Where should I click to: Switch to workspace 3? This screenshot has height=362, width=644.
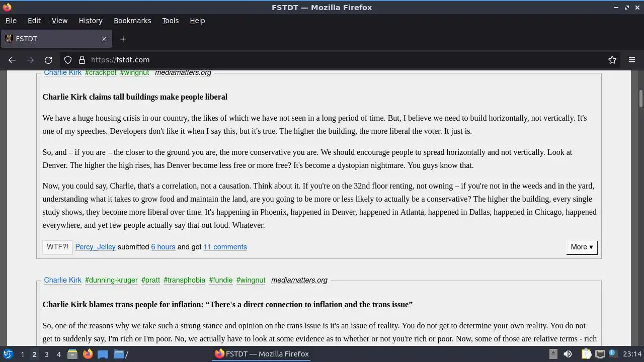46,354
